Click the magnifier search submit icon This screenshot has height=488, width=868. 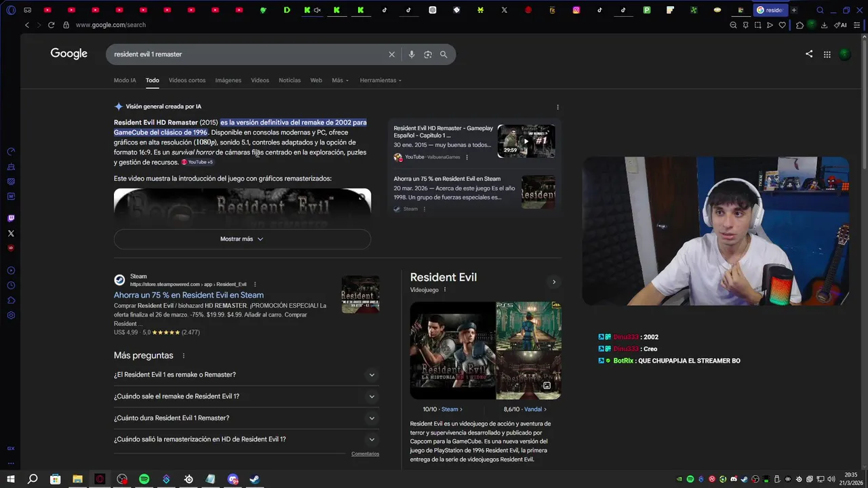[443, 54]
